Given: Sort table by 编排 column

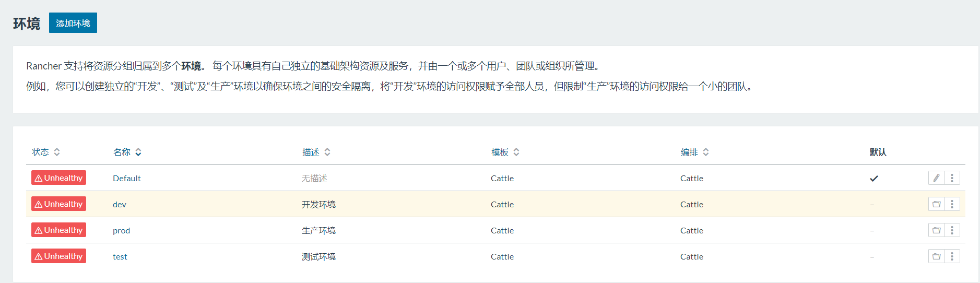Looking at the screenshot, I should coord(695,152).
